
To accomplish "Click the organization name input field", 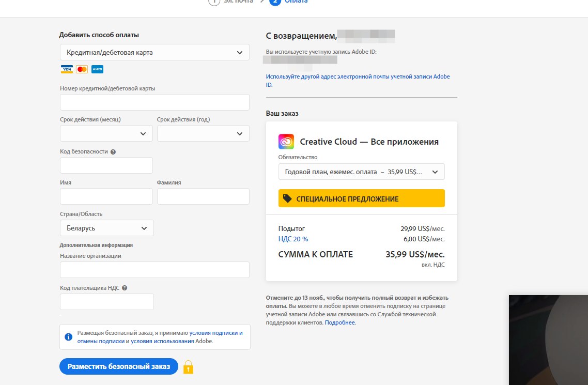I will [x=154, y=270].
